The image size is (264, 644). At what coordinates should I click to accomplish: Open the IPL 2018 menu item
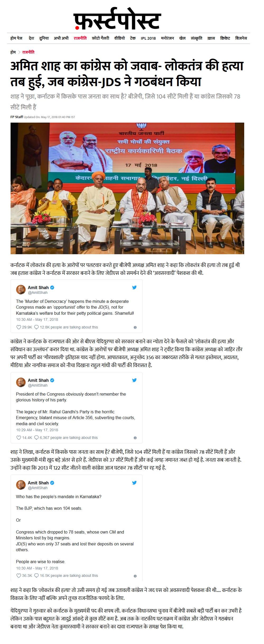coord(148,38)
